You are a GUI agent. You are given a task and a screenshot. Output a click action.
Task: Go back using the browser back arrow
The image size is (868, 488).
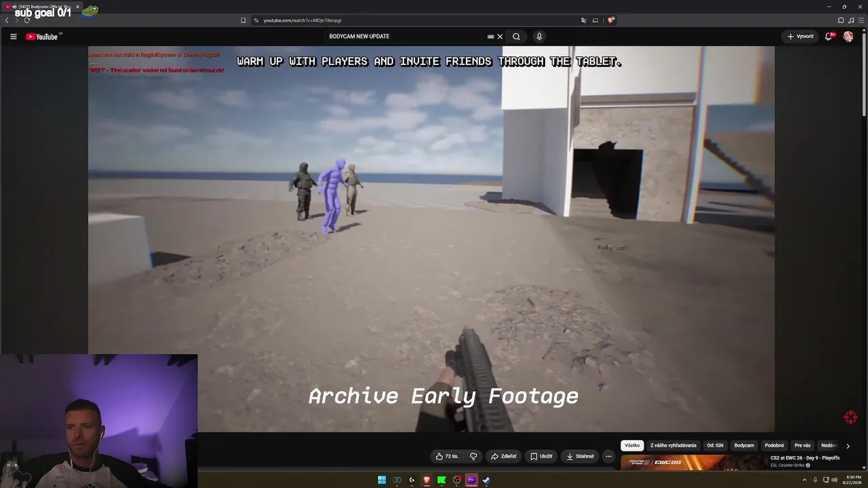click(7, 20)
